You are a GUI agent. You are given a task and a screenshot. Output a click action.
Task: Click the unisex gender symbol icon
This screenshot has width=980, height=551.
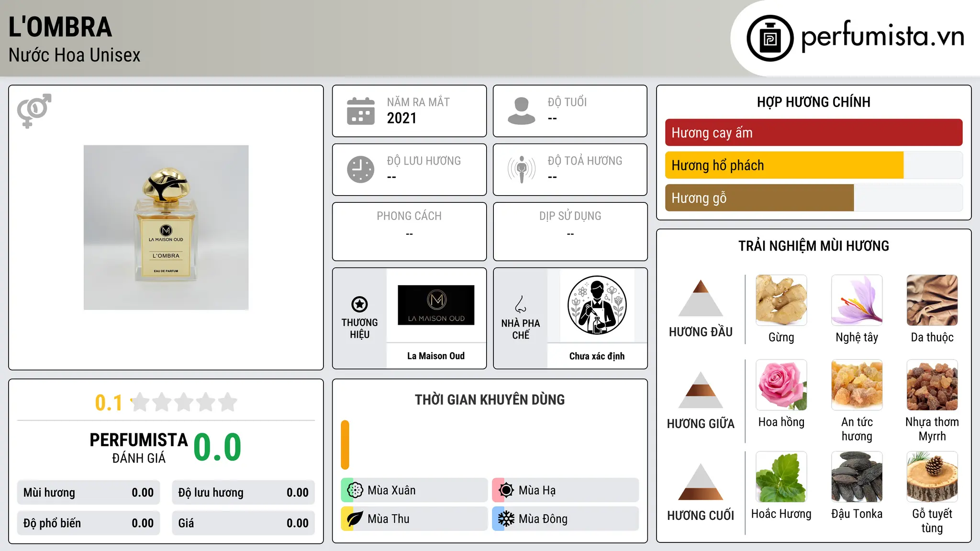[x=34, y=111]
